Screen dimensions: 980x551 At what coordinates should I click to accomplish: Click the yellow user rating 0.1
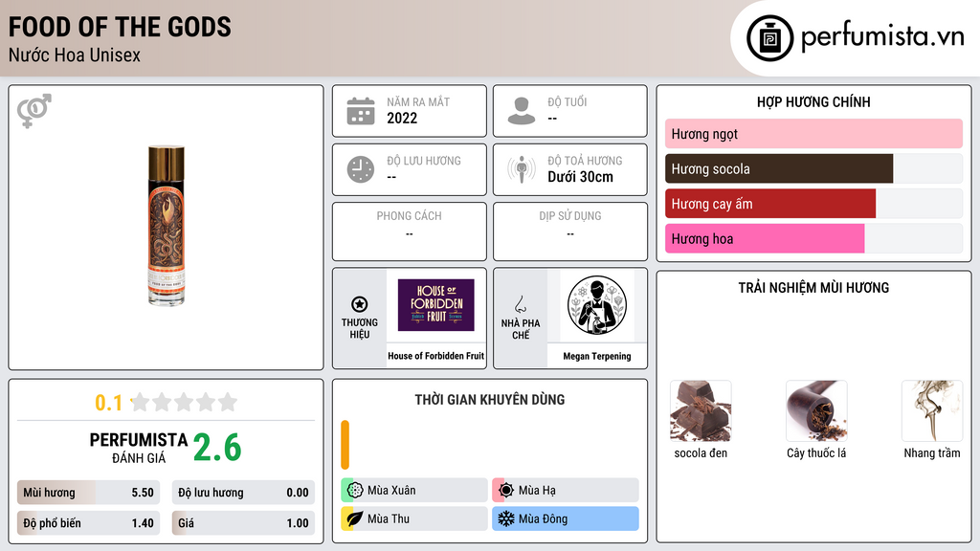click(x=108, y=403)
